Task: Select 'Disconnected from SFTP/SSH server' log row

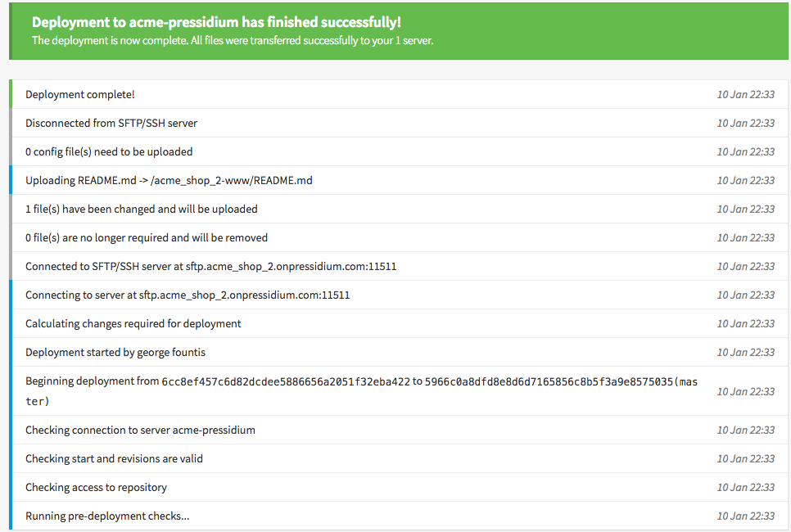Action: click(399, 123)
